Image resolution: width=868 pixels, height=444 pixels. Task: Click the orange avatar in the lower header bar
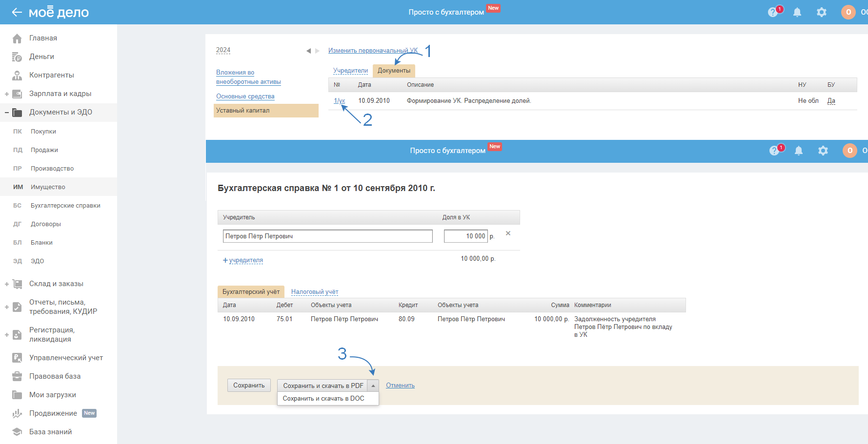850,151
